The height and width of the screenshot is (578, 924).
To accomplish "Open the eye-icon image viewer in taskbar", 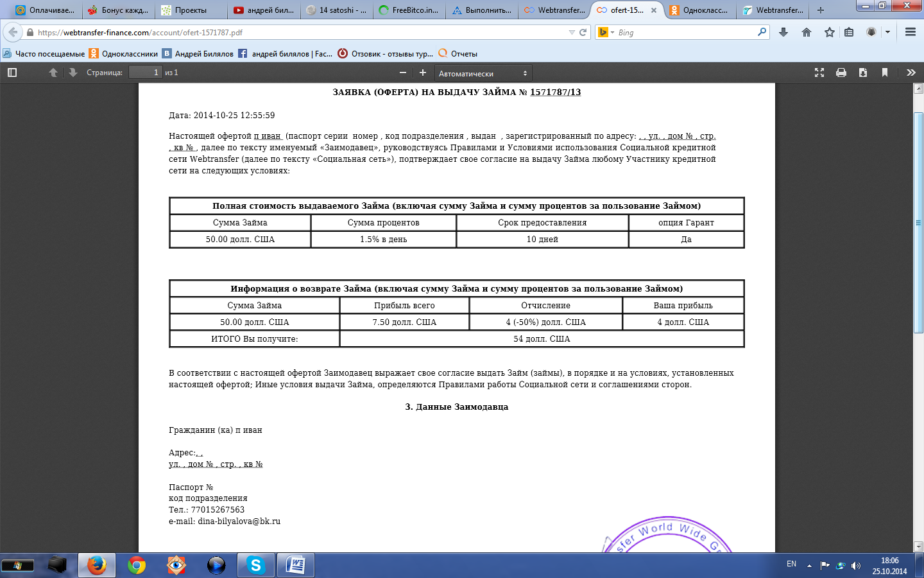I will 176,565.
